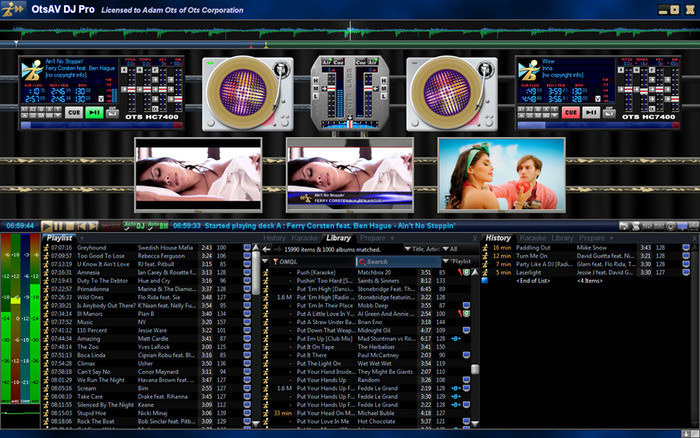Click deck A's song position progress bar
The image size is (700, 438).
[x=101, y=125]
